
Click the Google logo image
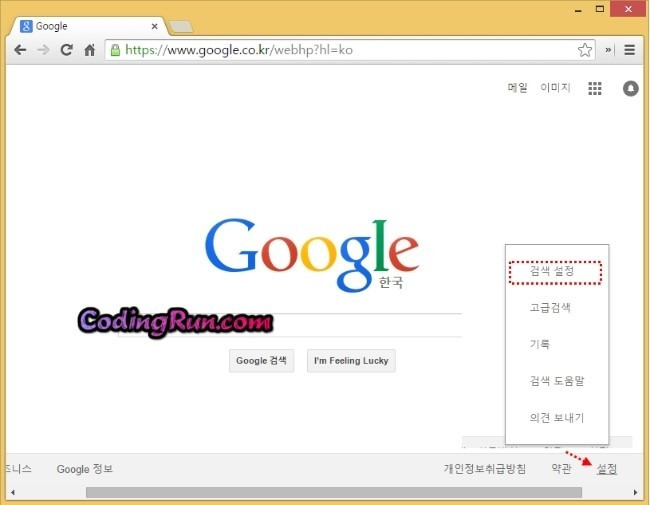click(x=312, y=255)
